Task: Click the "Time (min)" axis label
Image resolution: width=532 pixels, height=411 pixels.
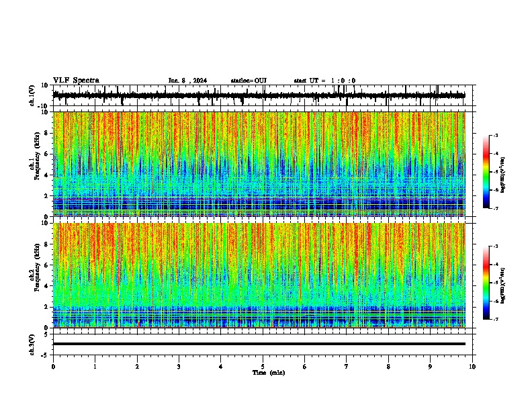Action: click(x=269, y=373)
